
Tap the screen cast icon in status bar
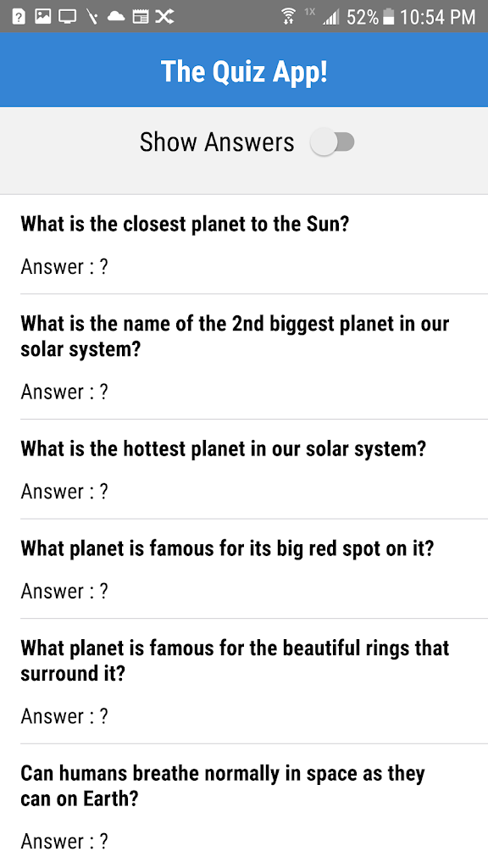pyautogui.click(x=68, y=17)
